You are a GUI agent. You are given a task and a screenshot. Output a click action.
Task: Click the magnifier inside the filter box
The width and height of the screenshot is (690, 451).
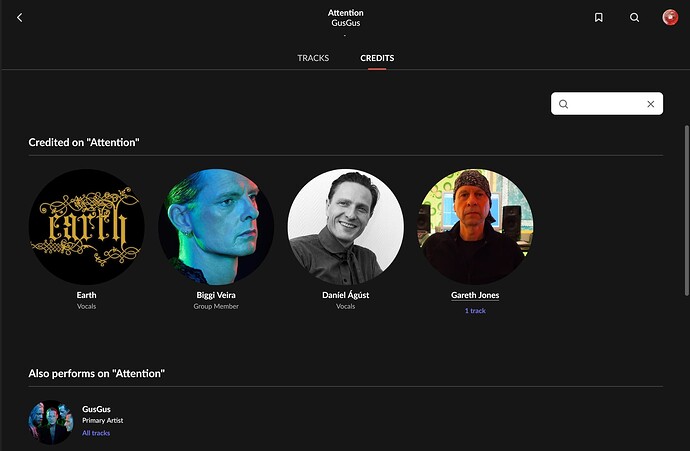564,104
